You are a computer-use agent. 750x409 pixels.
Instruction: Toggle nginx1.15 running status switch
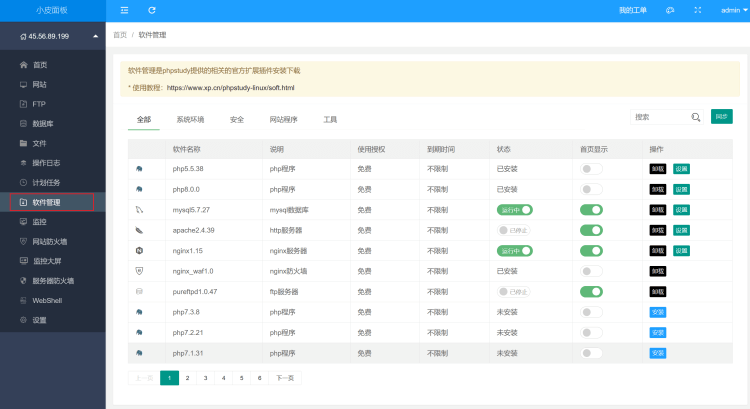pos(515,251)
